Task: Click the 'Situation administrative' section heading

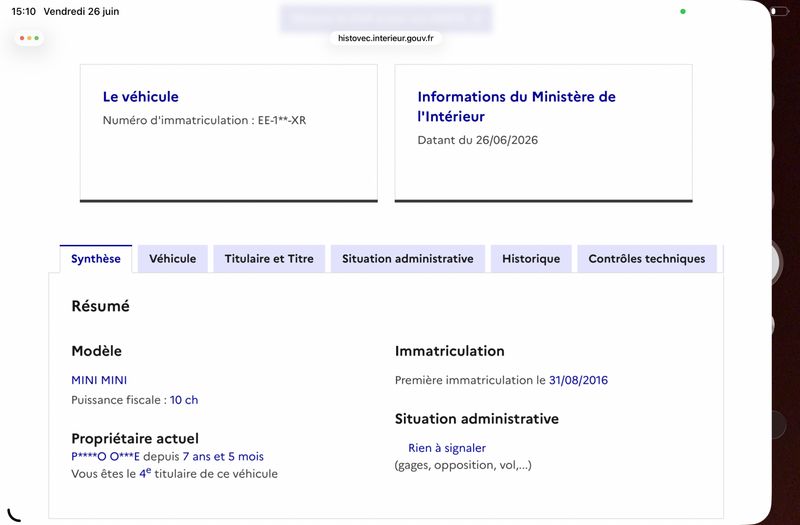Action: click(x=477, y=419)
